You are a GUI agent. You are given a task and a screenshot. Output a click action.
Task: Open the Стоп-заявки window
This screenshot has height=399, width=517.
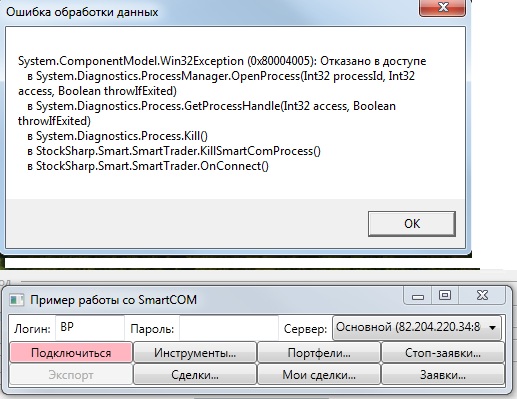pyautogui.click(x=443, y=353)
